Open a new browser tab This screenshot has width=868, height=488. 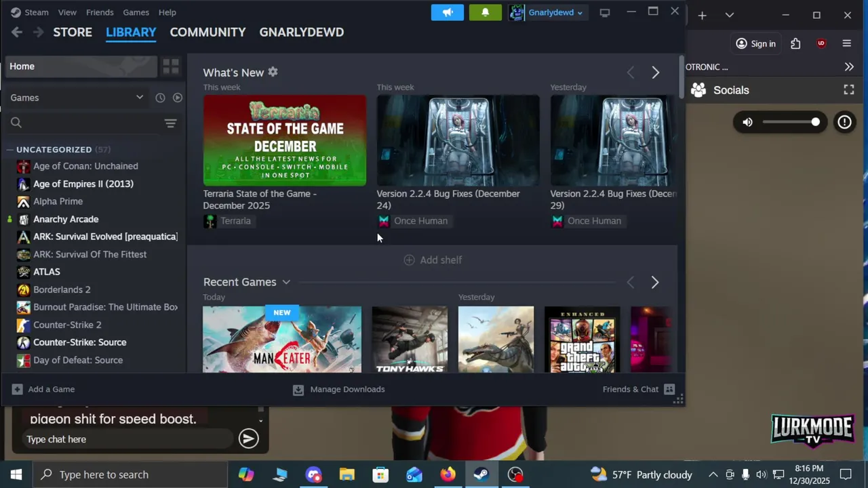pos(702,15)
